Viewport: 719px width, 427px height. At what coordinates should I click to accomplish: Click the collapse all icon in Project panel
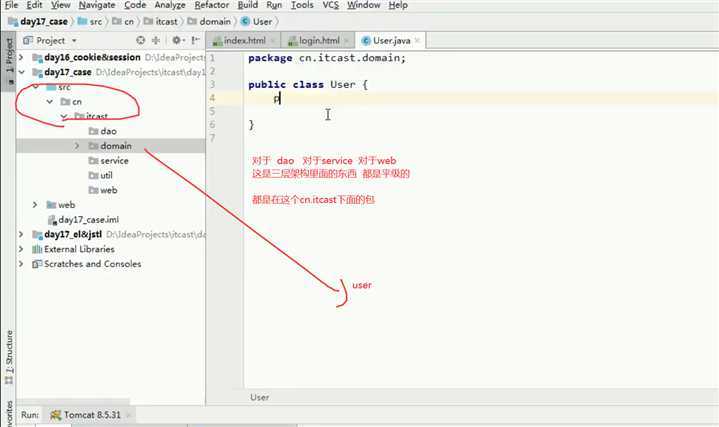coord(156,40)
